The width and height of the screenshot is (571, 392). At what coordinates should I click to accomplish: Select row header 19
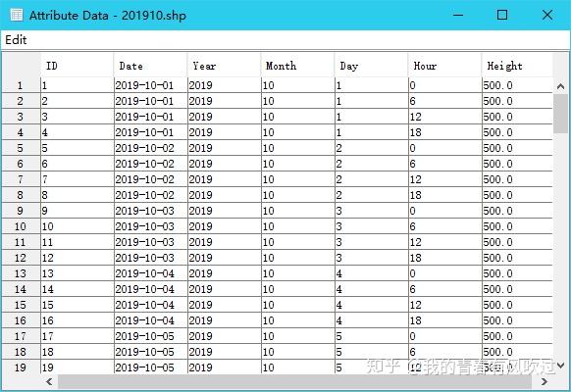pos(21,367)
